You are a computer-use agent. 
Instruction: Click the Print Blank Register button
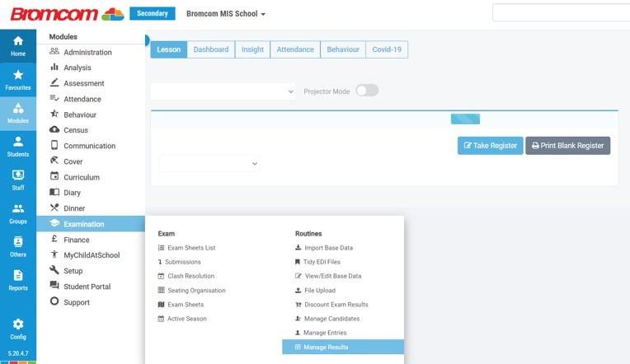(567, 145)
